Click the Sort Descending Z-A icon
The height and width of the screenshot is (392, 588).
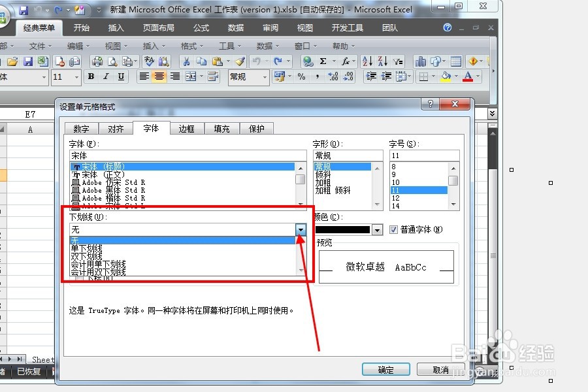382,61
